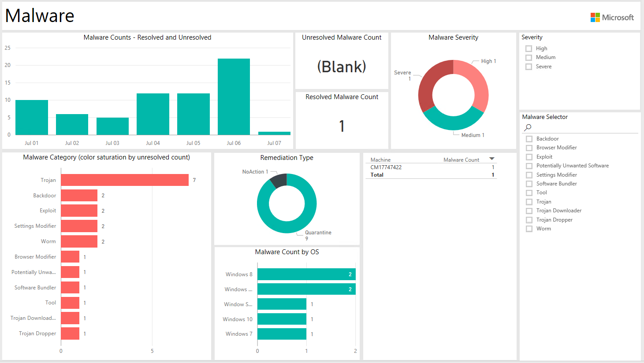
Task: Check the High severity checkbox
Action: (529, 48)
